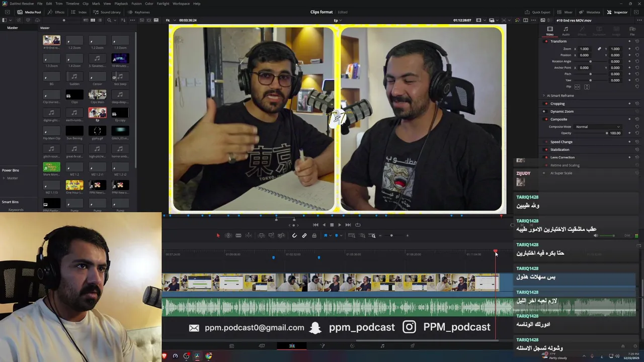The image size is (644, 362).
Task: Click the Flip horizontal icon
Action: (577, 87)
